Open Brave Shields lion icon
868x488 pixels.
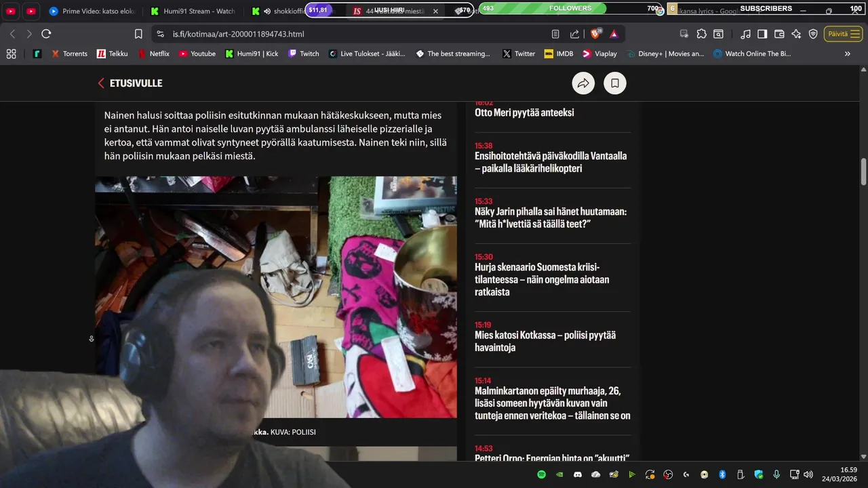click(x=595, y=34)
